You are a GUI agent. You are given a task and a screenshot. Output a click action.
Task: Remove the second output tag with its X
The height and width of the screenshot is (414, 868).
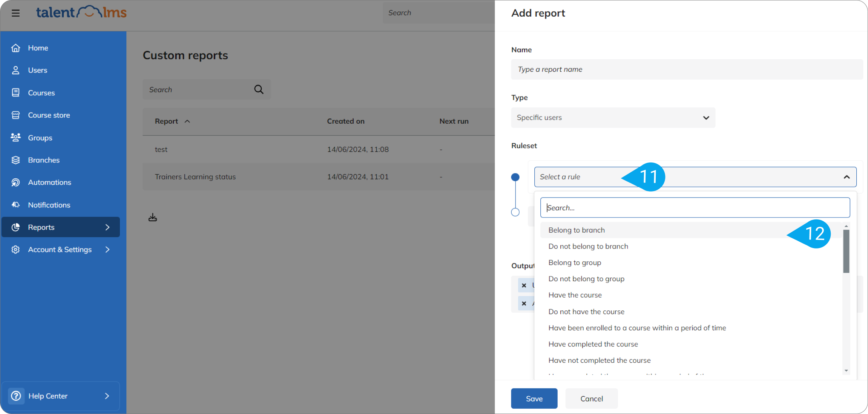(524, 304)
